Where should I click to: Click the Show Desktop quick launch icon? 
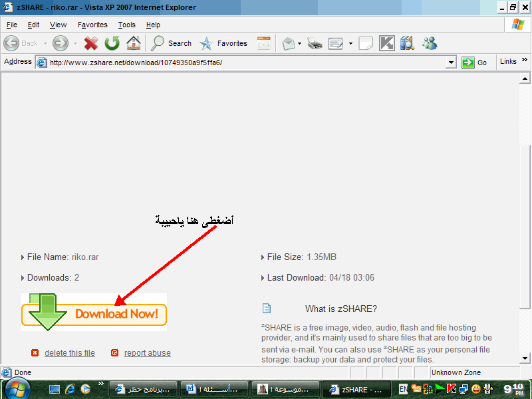55,389
